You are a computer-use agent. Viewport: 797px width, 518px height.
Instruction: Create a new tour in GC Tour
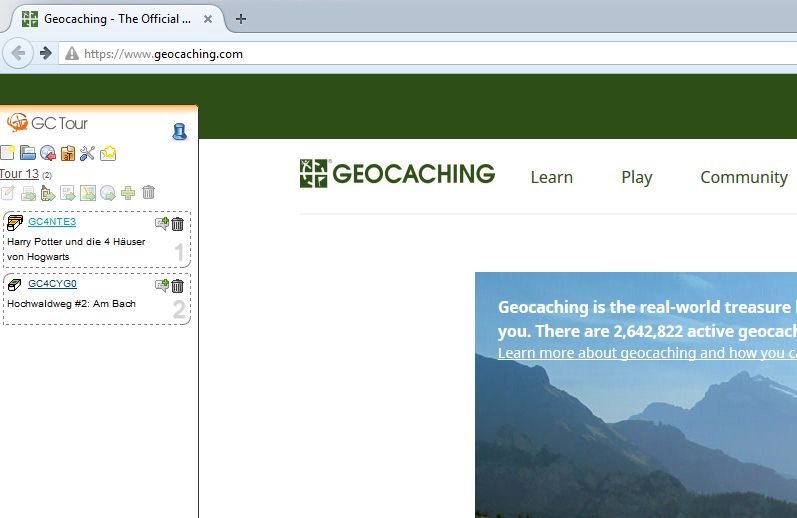(7, 153)
